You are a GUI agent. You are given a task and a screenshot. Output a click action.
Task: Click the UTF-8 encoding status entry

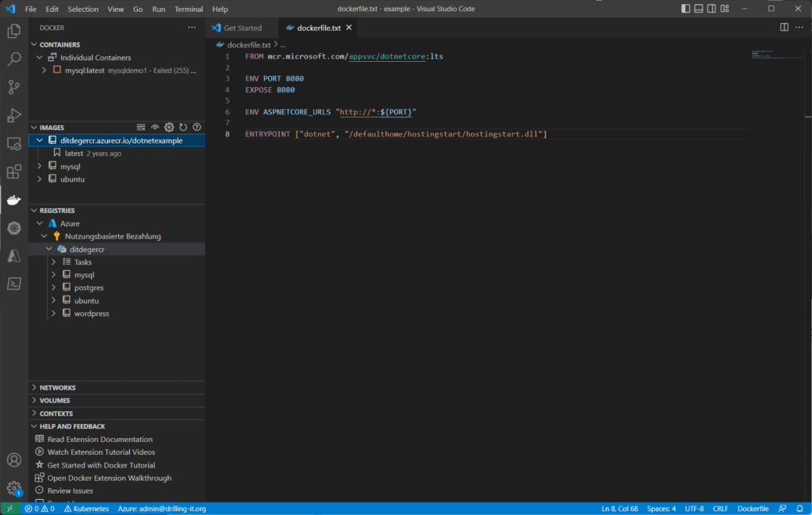(x=695, y=509)
